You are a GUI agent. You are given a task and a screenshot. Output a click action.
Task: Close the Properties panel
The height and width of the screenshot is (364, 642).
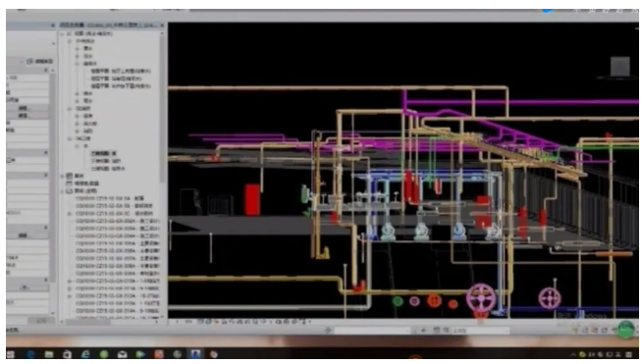[53, 26]
